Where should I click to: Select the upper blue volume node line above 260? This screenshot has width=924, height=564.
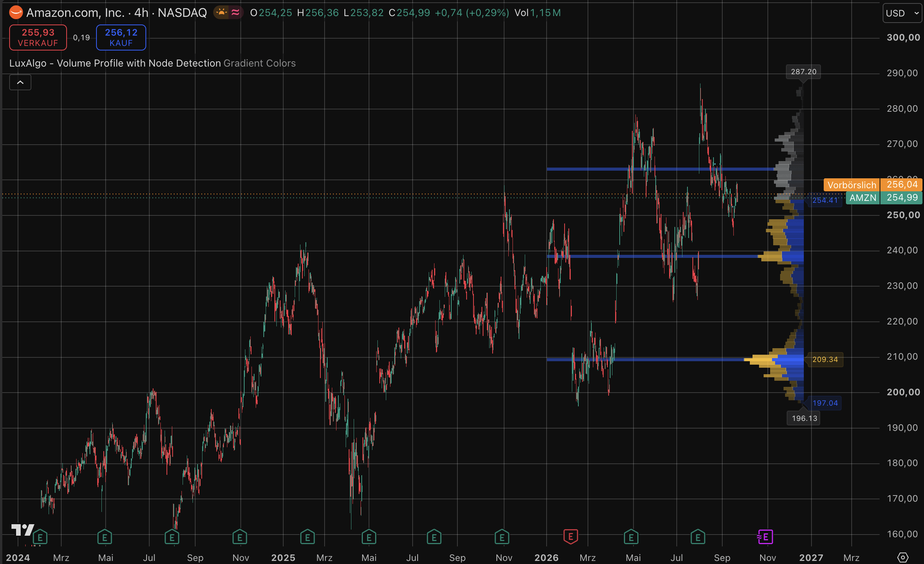click(x=660, y=169)
